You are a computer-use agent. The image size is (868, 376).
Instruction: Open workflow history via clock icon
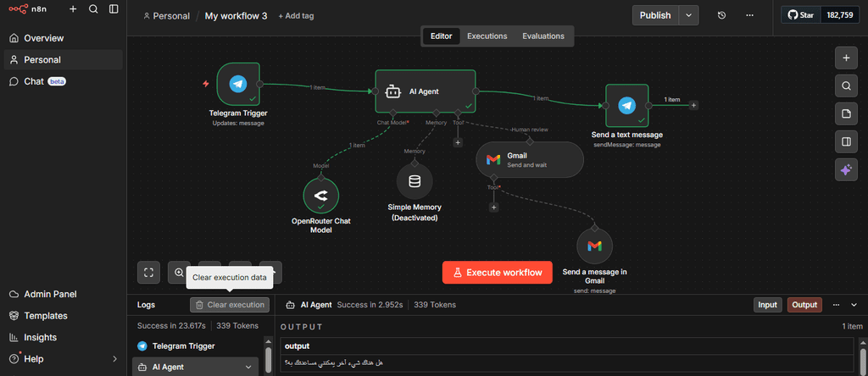721,15
